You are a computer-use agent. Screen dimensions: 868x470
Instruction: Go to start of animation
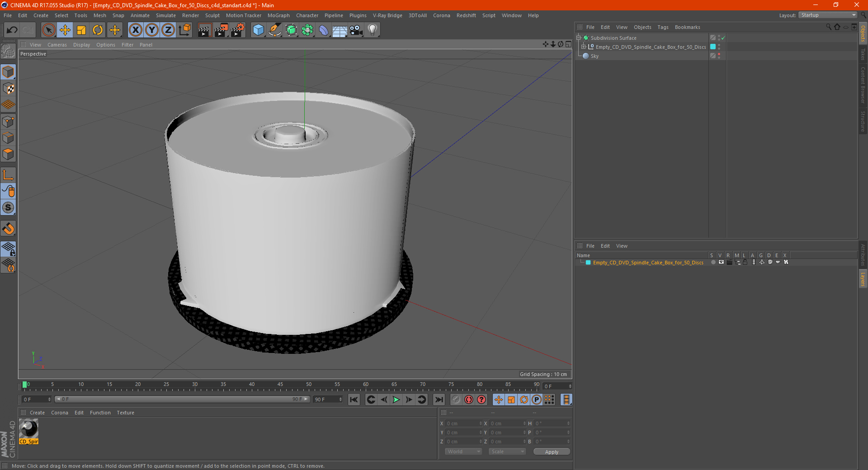[354, 399]
